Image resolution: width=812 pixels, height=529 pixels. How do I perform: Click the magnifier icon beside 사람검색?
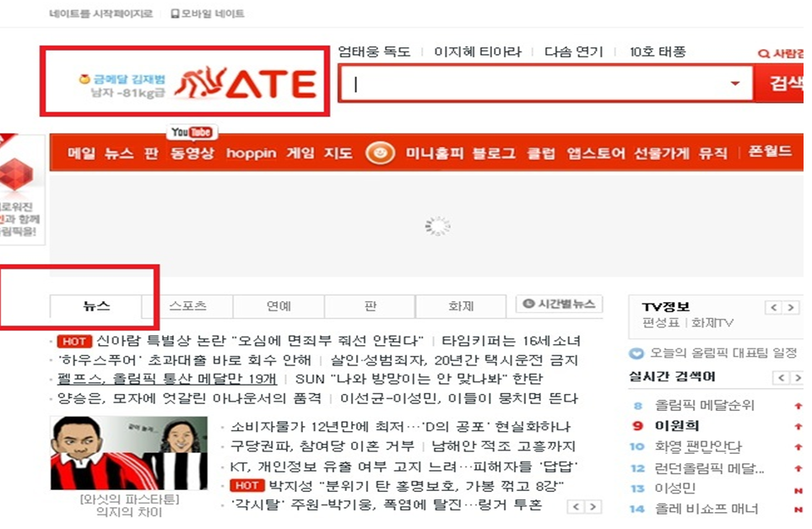(x=763, y=53)
